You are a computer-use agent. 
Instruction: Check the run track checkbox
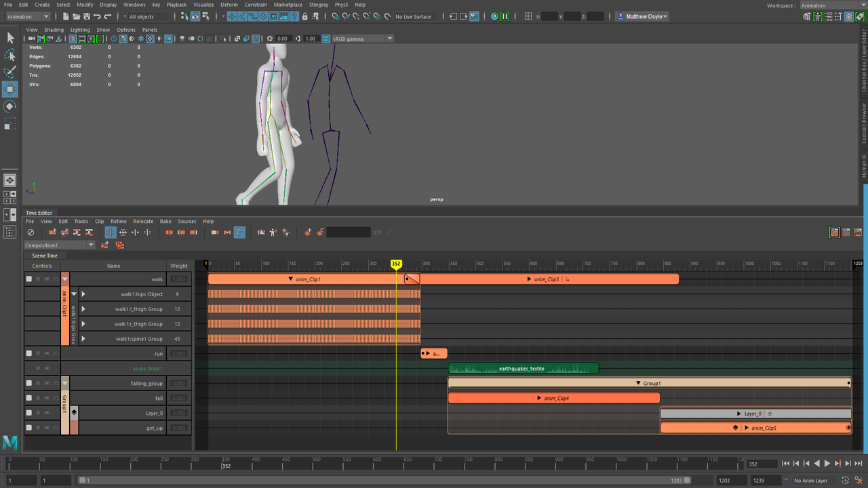[x=29, y=354]
